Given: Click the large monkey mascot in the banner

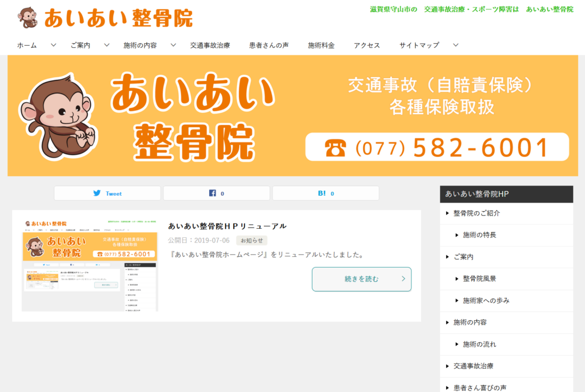Looking at the screenshot, I should [x=60, y=114].
